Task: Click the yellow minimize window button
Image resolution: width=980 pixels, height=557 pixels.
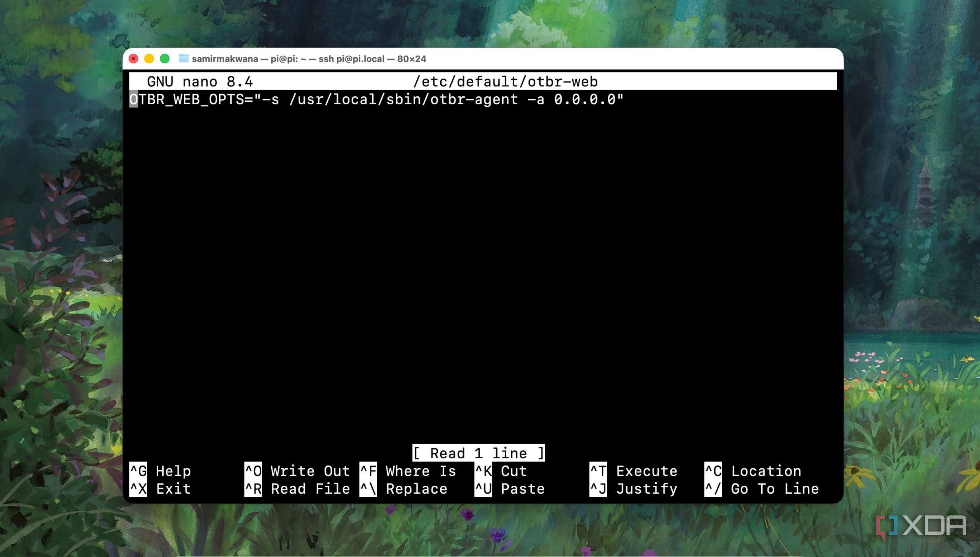Action: [149, 59]
